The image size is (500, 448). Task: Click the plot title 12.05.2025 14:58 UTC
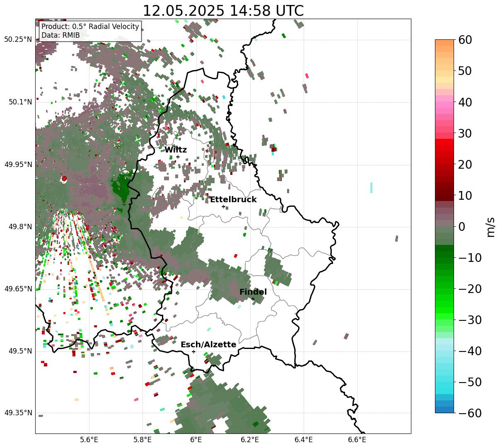coord(223,11)
